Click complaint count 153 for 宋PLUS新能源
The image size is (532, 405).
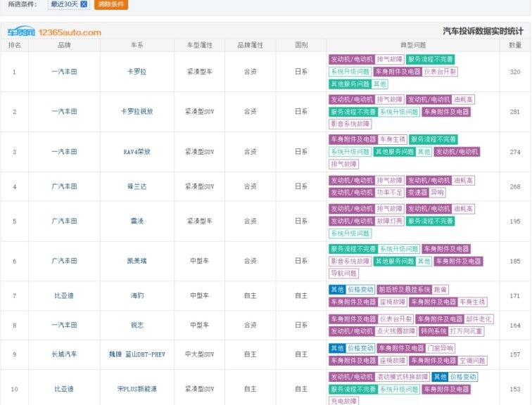coord(515,389)
